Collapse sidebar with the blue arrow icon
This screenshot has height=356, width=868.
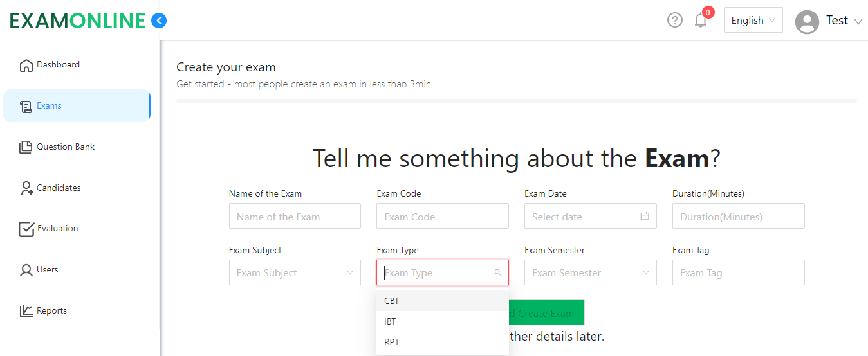pos(158,21)
